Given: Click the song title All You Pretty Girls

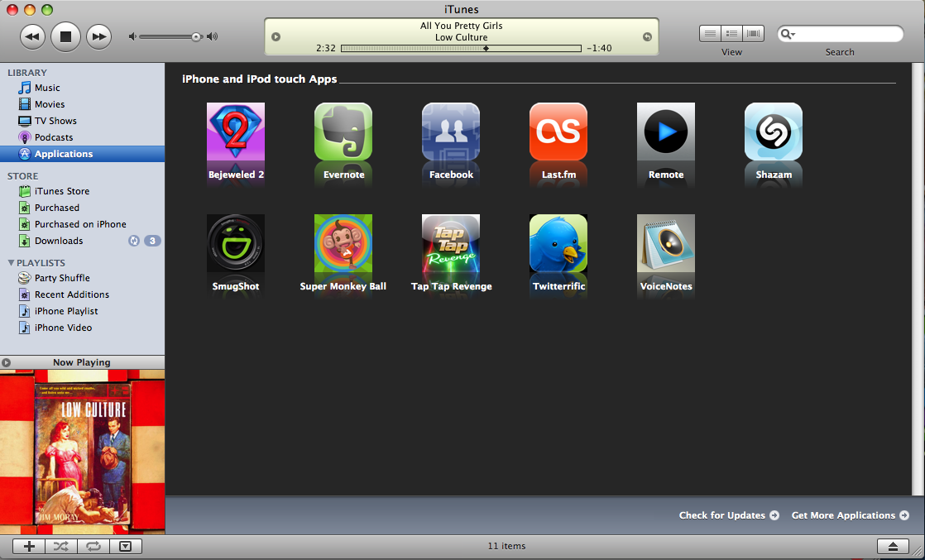Looking at the screenshot, I should 462,26.
